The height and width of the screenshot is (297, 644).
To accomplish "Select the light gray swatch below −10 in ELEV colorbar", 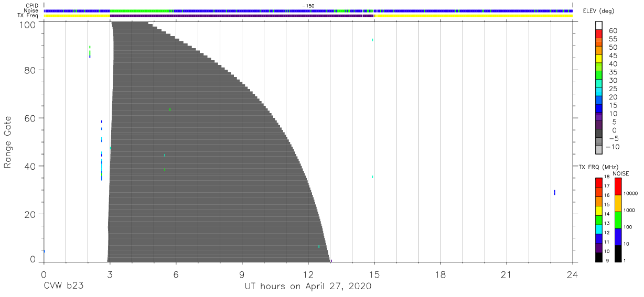I will pos(598,150).
